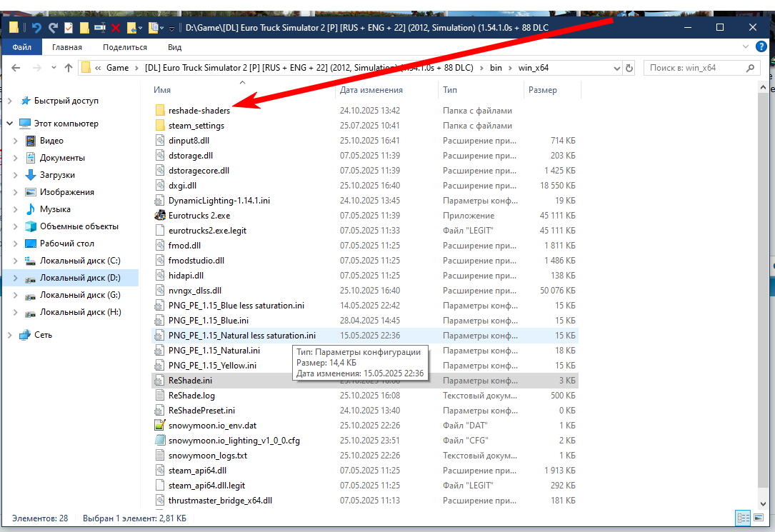Image resolution: width=775 pixels, height=532 pixels.
Task: Click the dinput8.dll file icon
Action: click(160, 140)
